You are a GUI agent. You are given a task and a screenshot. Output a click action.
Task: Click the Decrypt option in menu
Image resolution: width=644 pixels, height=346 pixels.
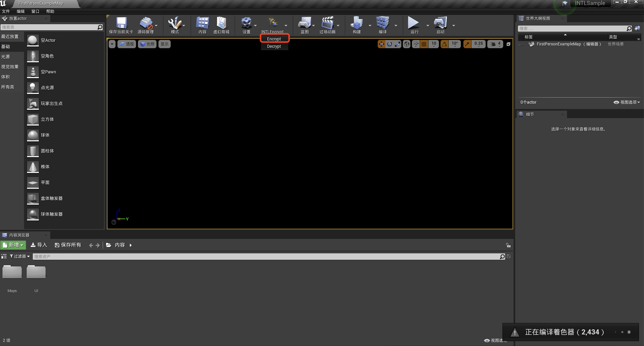[x=274, y=46]
